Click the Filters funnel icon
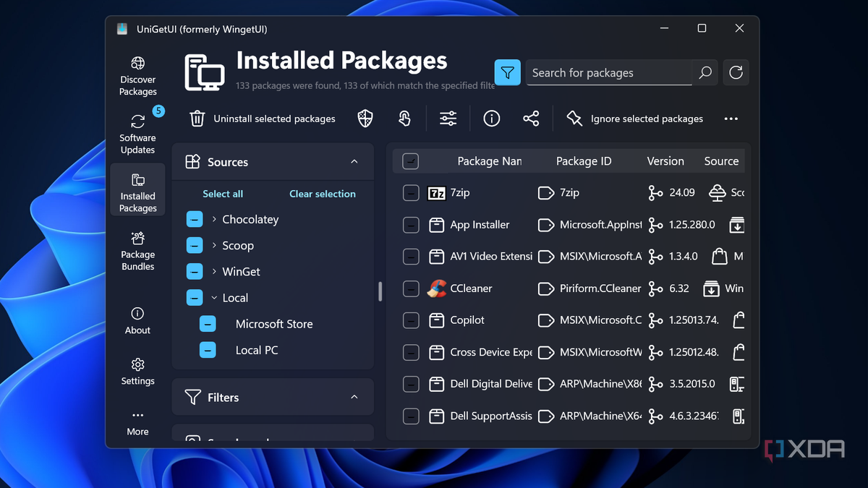The width and height of the screenshot is (868, 488). click(192, 397)
